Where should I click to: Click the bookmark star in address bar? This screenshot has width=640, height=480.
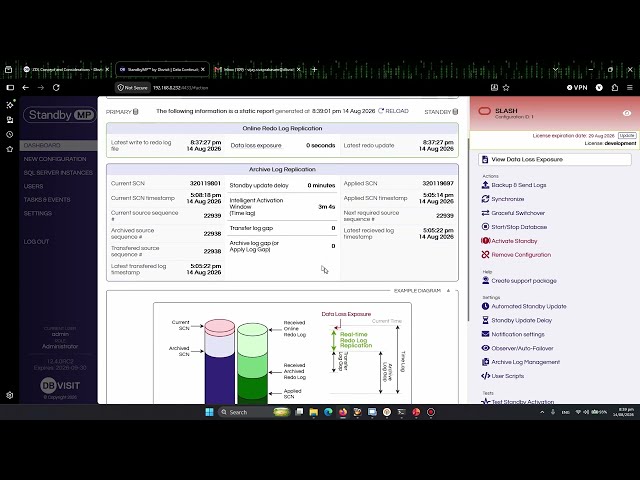tap(506, 87)
